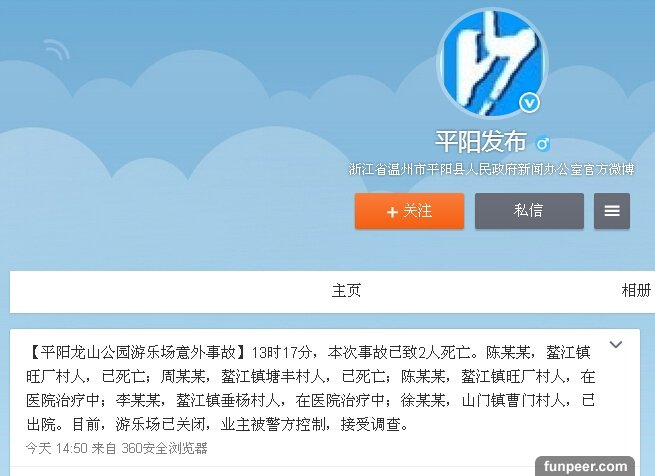
Task: Click the funpeer.com watermark
Action: 585,466
